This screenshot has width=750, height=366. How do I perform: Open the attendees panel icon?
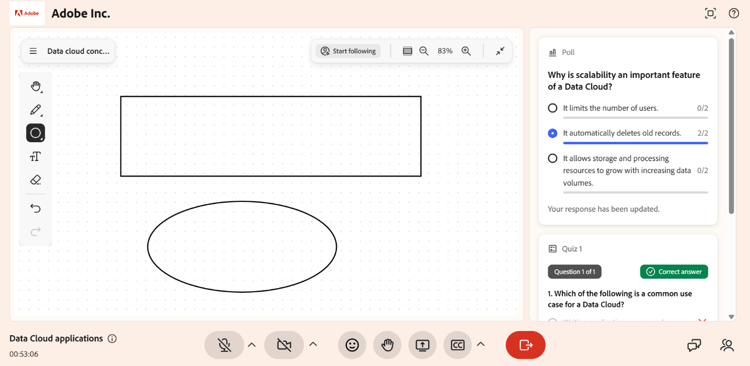click(727, 345)
